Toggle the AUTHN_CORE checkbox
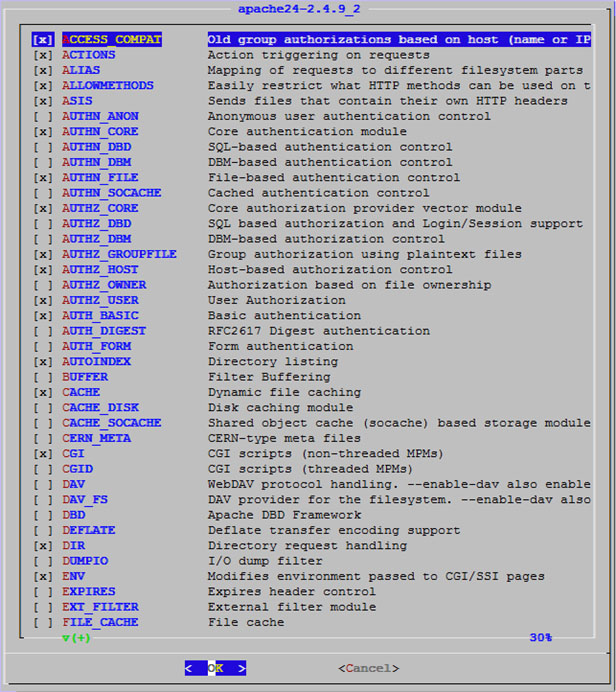The width and height of the screenshot is (616, 692). tap(43, 132)
